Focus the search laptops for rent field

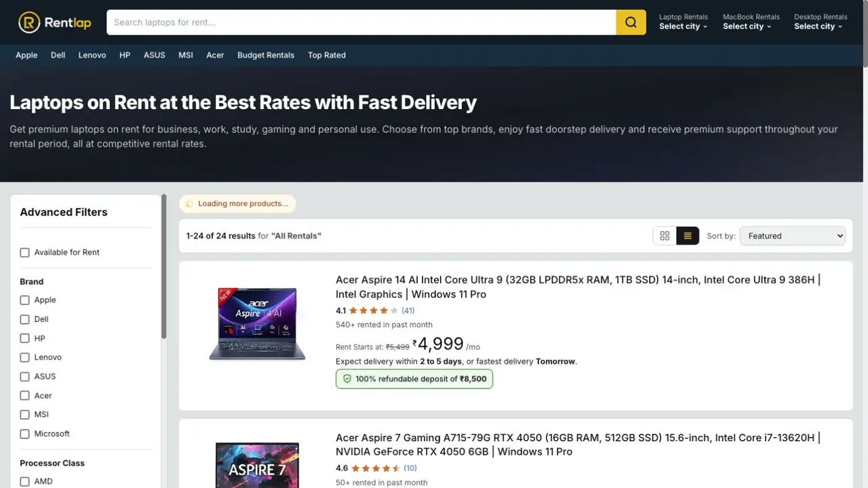tap(361, 22)
